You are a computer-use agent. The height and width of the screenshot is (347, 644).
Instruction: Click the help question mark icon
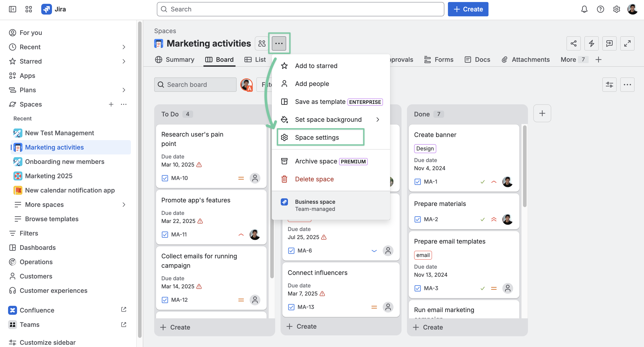[600, 9]
